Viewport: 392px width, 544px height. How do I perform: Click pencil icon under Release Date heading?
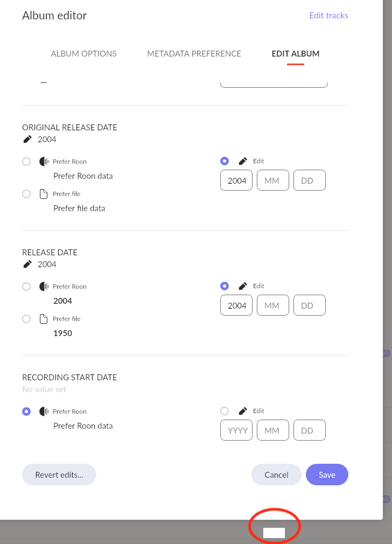tap(27, 264)
